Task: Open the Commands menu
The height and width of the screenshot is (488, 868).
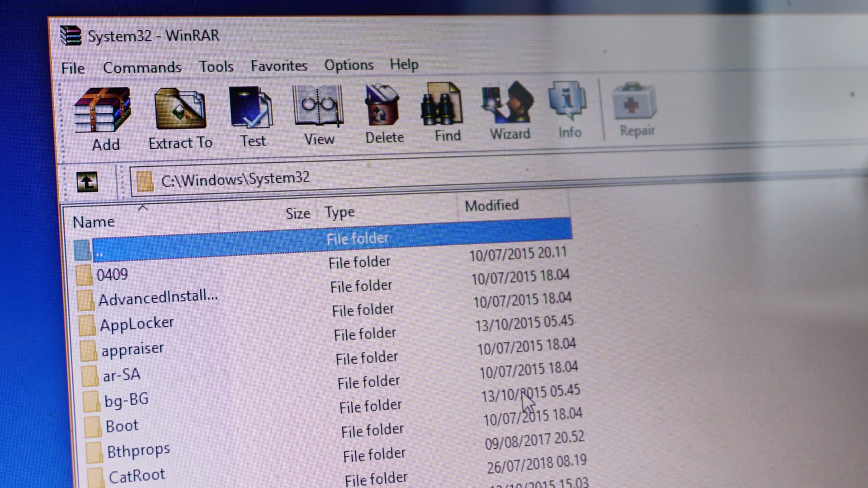Action: click(x=142, y=66)
